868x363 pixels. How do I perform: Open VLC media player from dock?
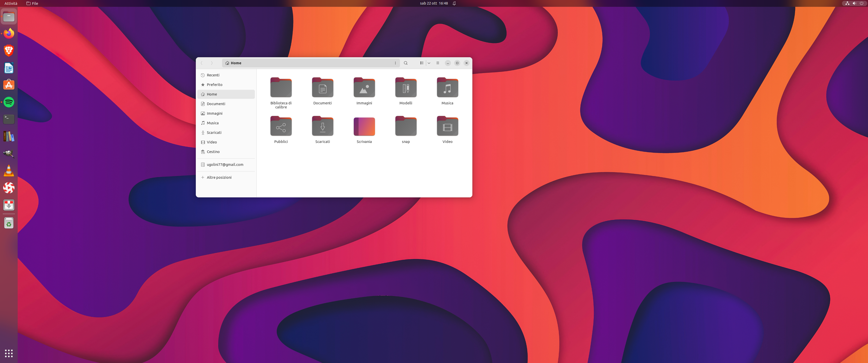(9, 171)
